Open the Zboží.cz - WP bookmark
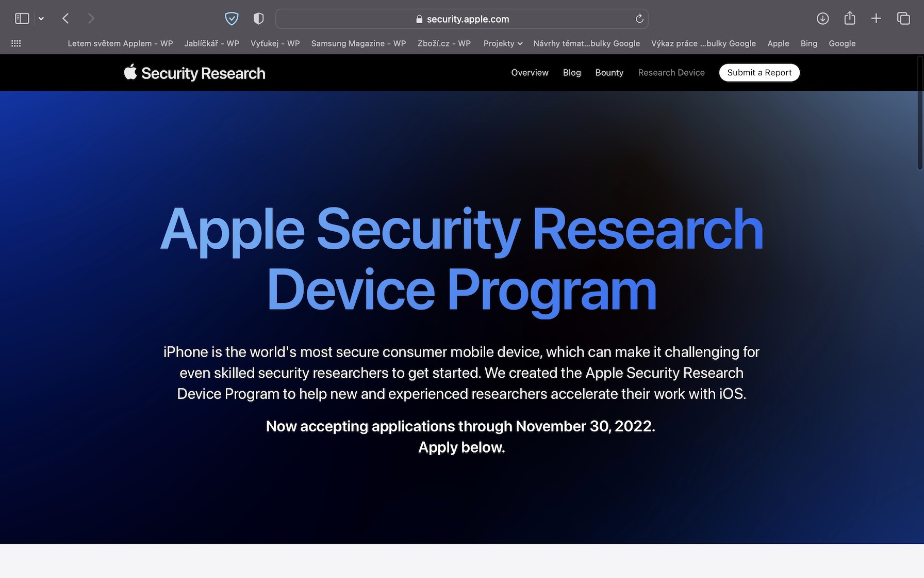924x578 pixels. coord(444,43)
